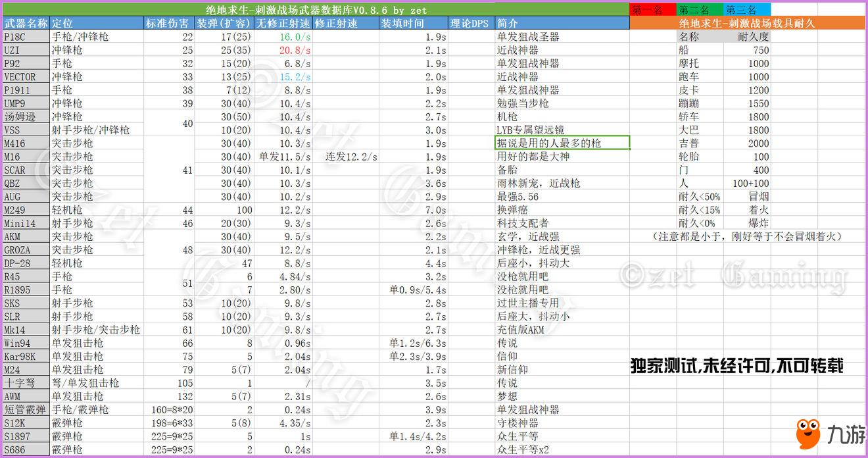Select the red 第一名 legend cell
The image size is (868, 458).
click(652, 10)
